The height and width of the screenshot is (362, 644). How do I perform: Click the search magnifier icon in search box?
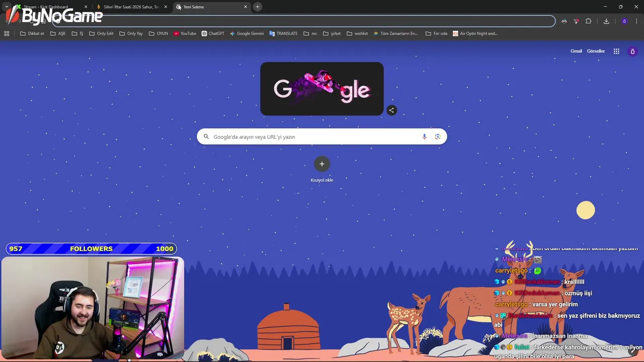click(x=206, y=137)
